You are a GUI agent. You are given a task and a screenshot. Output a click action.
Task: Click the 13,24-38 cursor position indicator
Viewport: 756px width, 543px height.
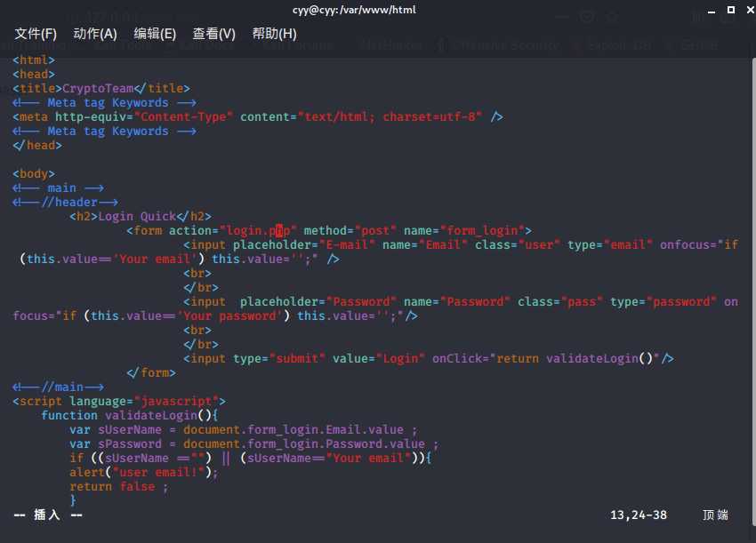click(638, 515)
